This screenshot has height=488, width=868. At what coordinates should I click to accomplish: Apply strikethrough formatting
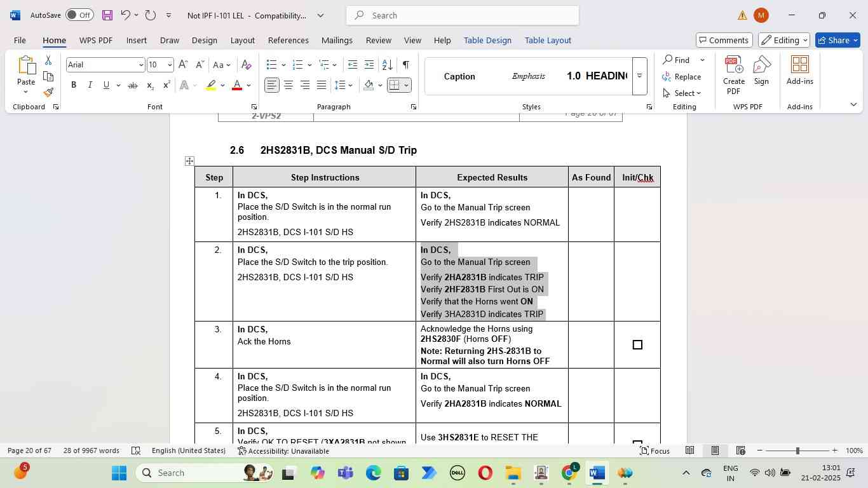point(133,85)
